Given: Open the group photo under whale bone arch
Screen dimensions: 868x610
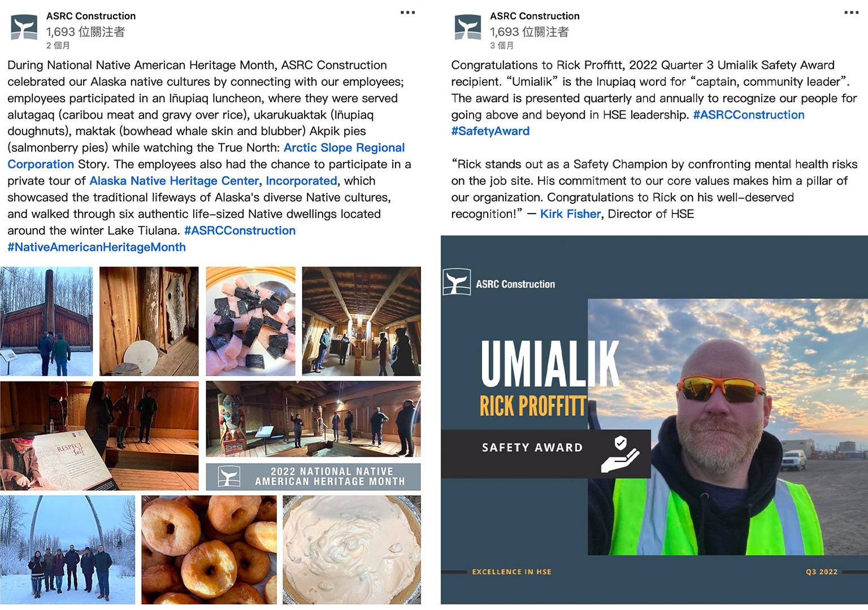Looking at the screenshot, I should pos(68,550).
